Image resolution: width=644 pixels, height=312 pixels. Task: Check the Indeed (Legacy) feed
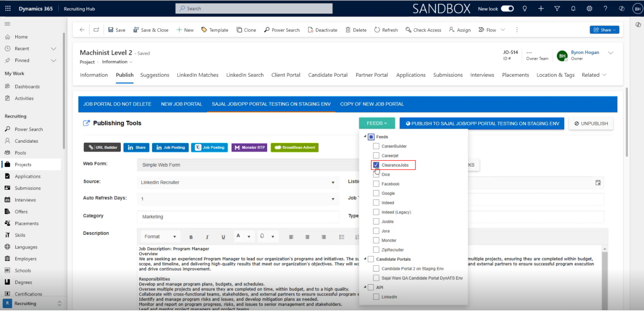point(376,212)
